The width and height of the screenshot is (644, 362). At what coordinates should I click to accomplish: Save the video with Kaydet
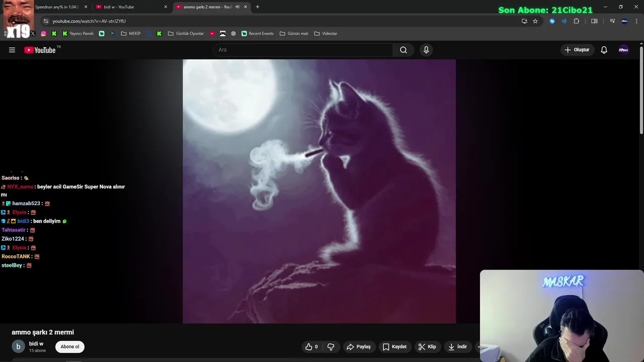(x=394, y=347)
